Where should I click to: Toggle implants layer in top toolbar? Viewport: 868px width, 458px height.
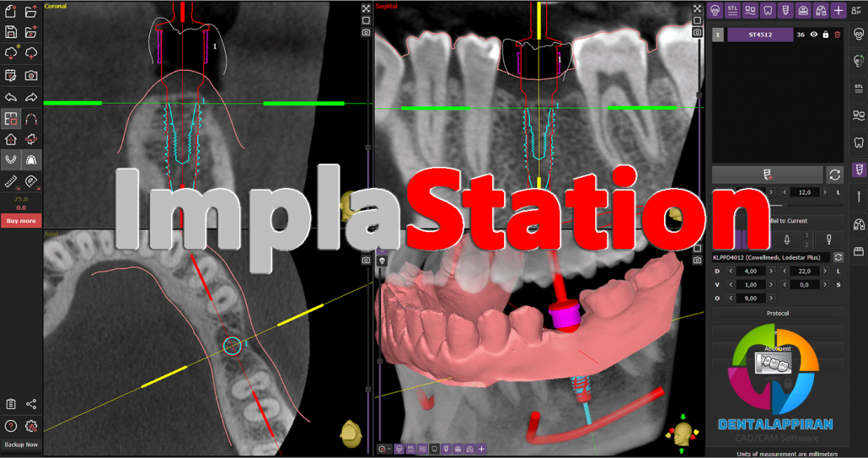pos(785,10)
